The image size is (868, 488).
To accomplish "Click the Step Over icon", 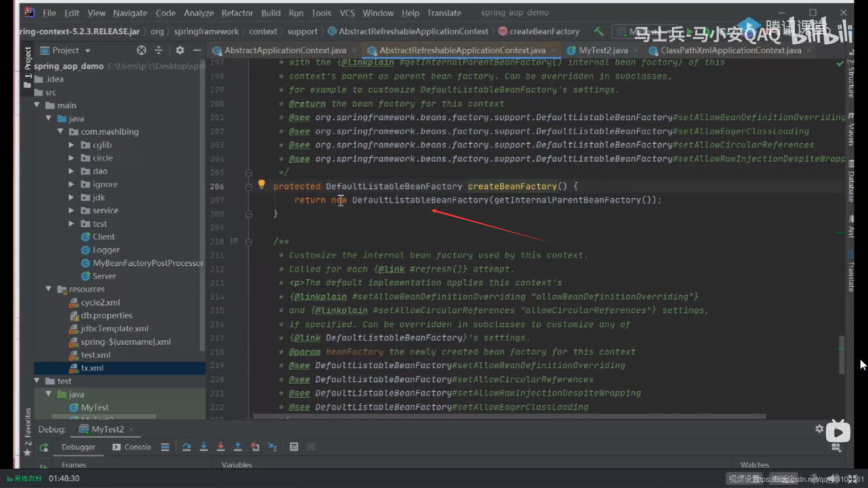I will coord(186,447).
